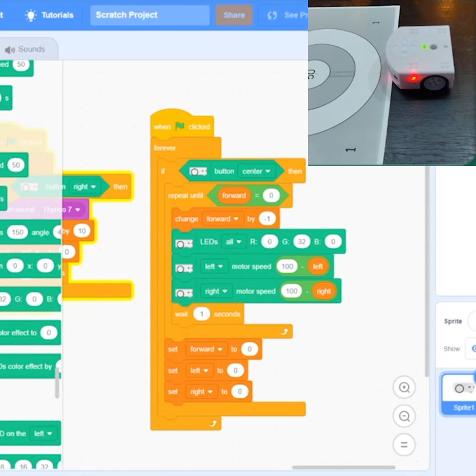Click the Sounds tab speaker icon
The height and width of the screenshot is (476, 476).
(10, 50)
